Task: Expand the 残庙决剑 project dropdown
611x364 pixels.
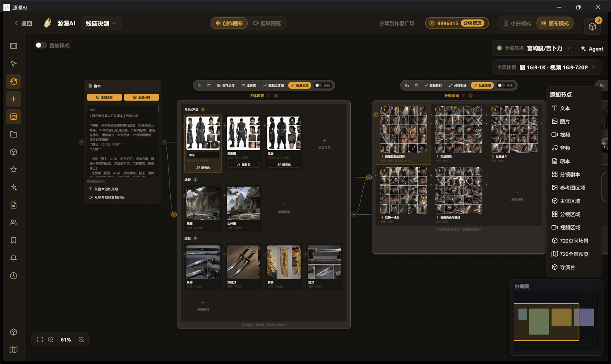Action: [101, 23]
